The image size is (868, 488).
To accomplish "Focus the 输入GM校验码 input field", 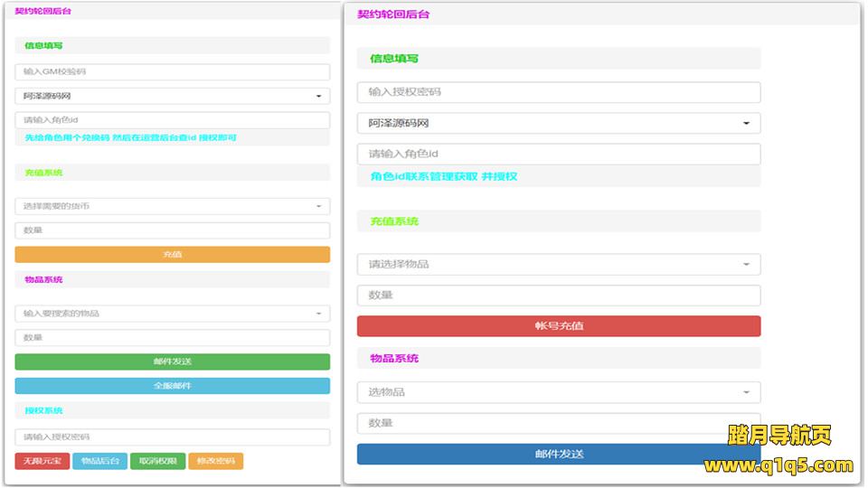I will click(x=172, y=71).
